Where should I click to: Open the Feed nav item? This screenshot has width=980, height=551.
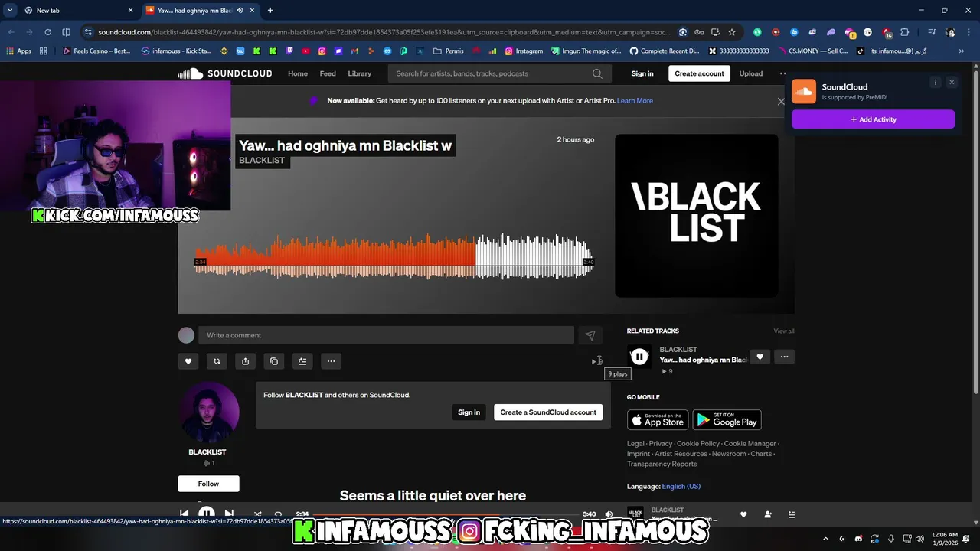[328, 73]
